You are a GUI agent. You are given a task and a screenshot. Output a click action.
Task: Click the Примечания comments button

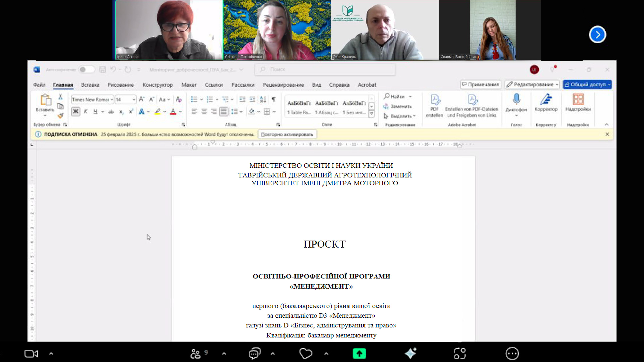pyautogui.click(x=480, y=85)
